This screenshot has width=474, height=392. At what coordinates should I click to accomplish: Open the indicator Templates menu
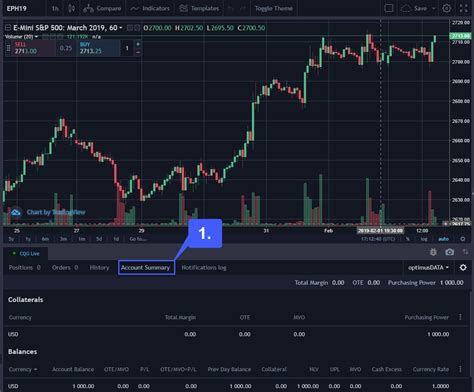(199, 8)
